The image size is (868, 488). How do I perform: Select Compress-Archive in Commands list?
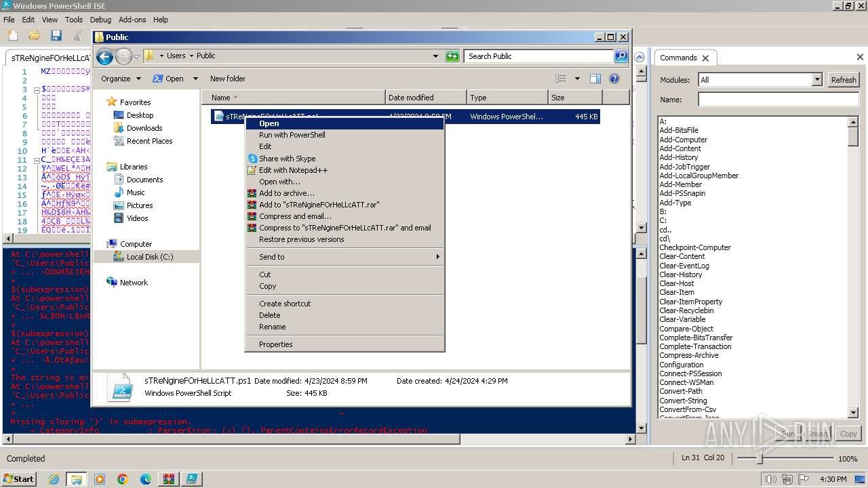click(689, 355)
